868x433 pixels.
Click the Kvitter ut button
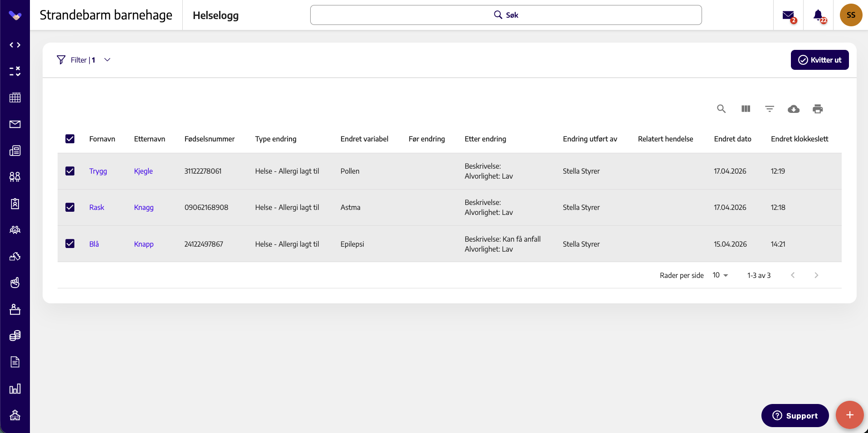[819, 60]
